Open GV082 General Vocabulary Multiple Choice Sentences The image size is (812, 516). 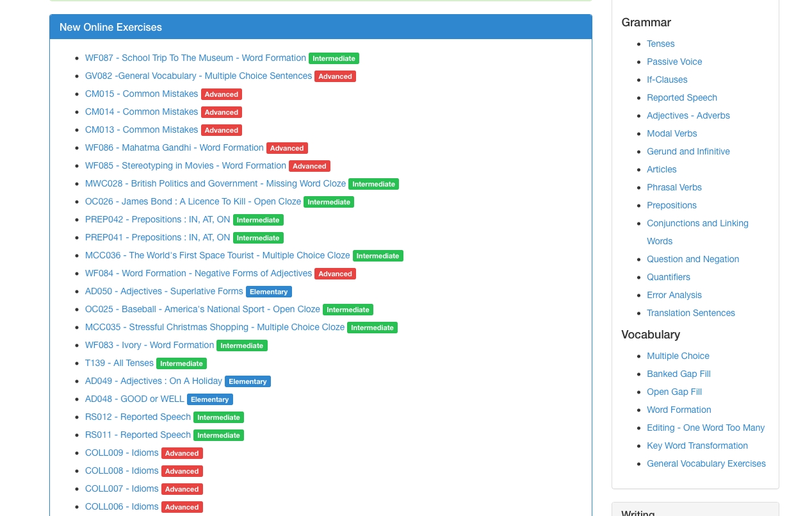pyautogui.click(x=199, y=76)
